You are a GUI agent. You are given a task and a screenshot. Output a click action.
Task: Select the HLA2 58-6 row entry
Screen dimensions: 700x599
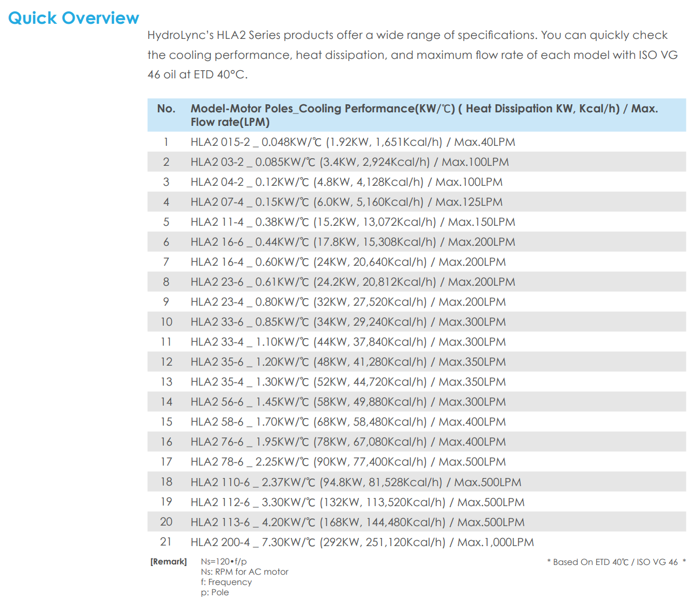(x=348, y=422)
